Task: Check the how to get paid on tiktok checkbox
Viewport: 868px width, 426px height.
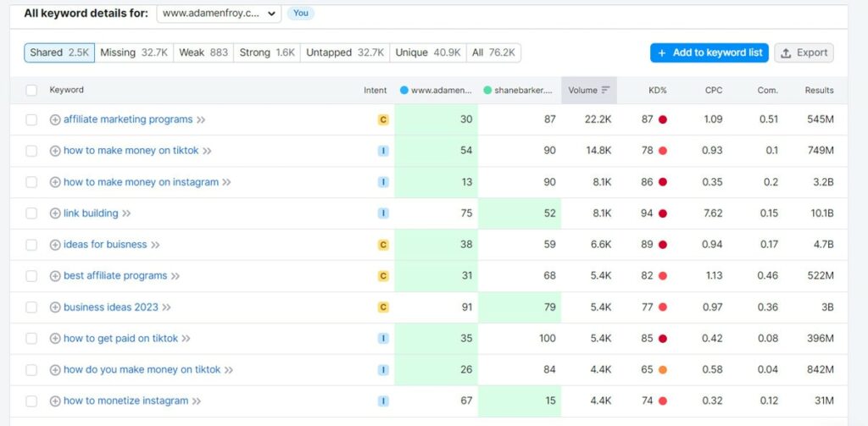Action: (31, 339)
